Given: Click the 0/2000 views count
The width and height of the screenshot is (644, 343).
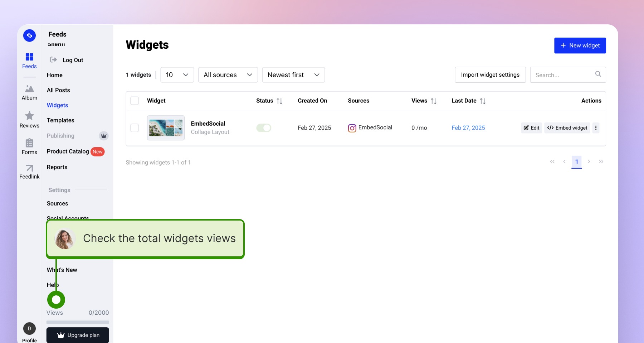Looking at the screenshot, I should (99, 313).
